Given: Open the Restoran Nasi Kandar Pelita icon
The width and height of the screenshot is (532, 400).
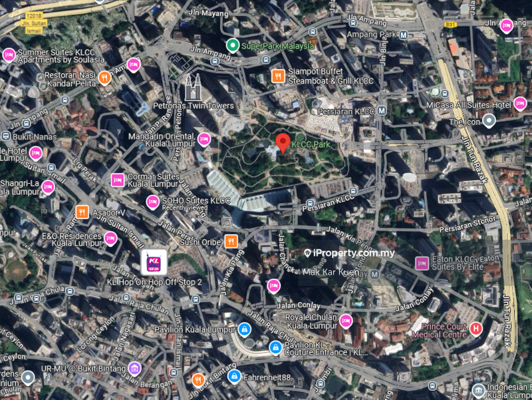Looking at the screenshot, I should click(105, 78).
